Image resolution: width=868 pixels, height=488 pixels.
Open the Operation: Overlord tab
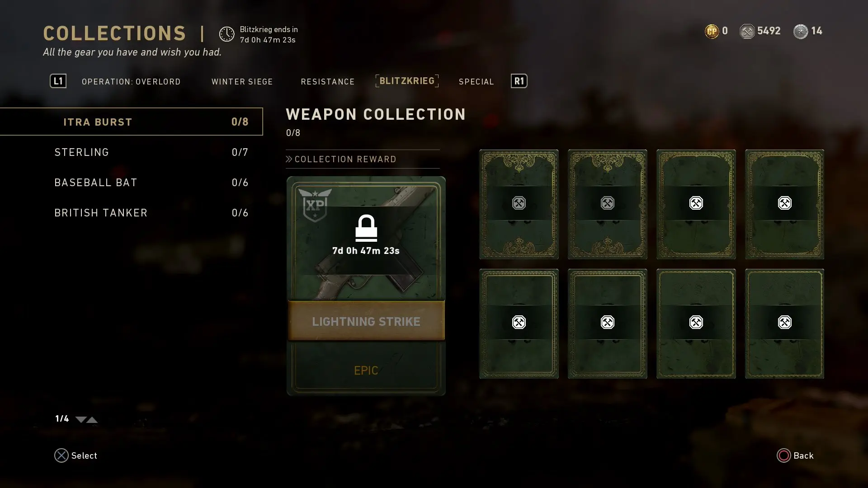pyautogui.click(x=131, y=82)
